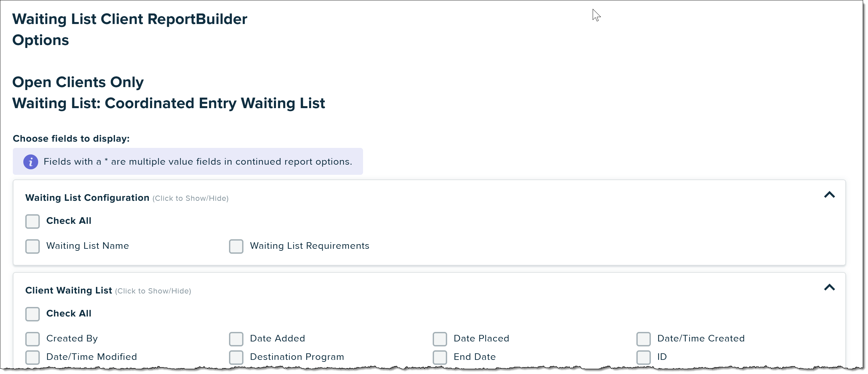The height and width of the screenshot is (374, 868).
Task: Check All in Waiting List Configuration
Action: [x=33, y=222]
